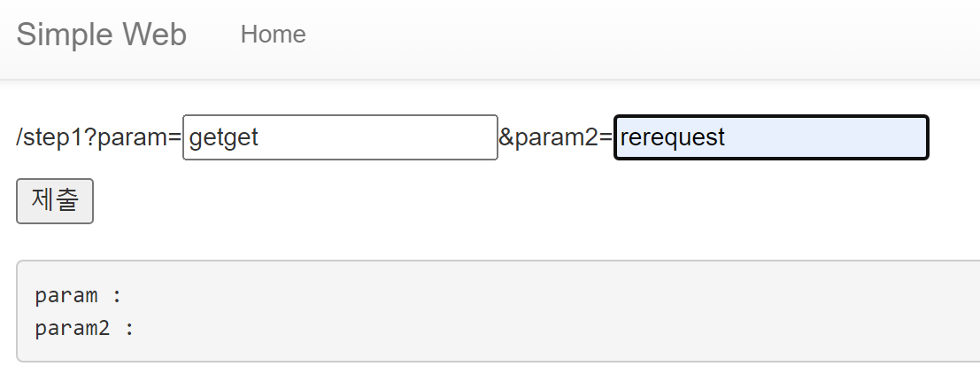Select the 'param :' output line

[78, 295]
